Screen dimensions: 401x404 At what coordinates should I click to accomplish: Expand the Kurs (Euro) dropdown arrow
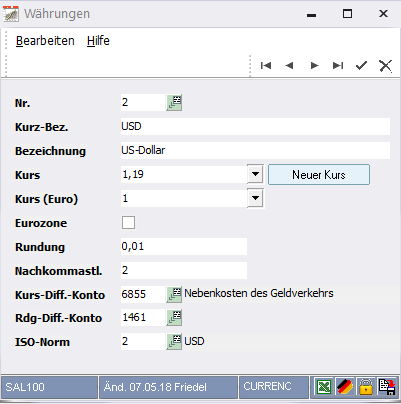pyautogui.click(x=255, y=198)
